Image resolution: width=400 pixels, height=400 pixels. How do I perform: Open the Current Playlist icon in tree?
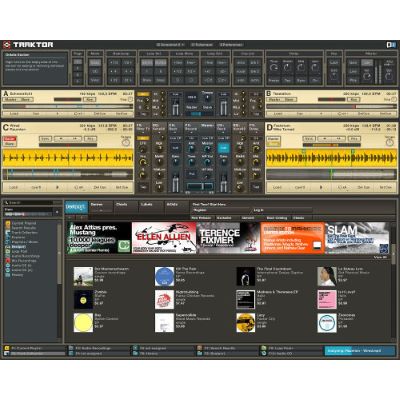(7, 223)
